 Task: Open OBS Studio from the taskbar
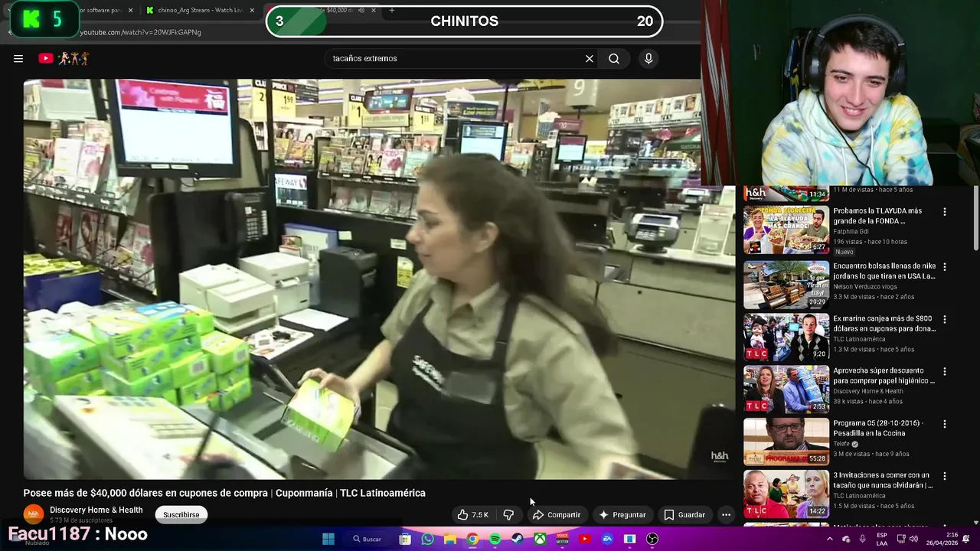(652, 539)
